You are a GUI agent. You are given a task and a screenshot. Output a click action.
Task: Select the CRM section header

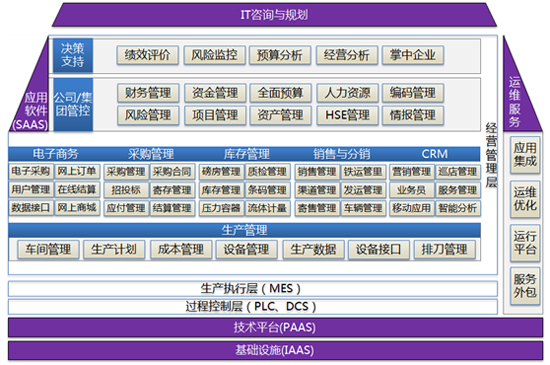pyautogui.click(x=435, y=154)
